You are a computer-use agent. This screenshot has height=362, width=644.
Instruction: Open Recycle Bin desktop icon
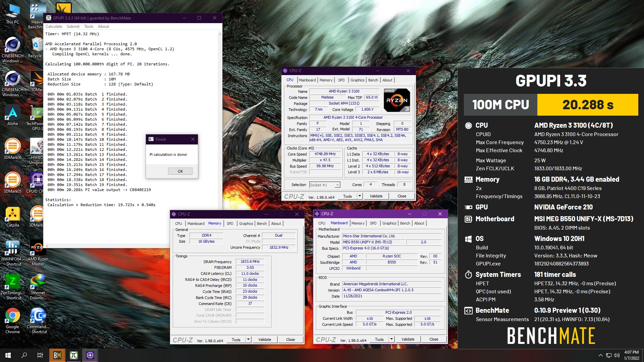point(35,47)
